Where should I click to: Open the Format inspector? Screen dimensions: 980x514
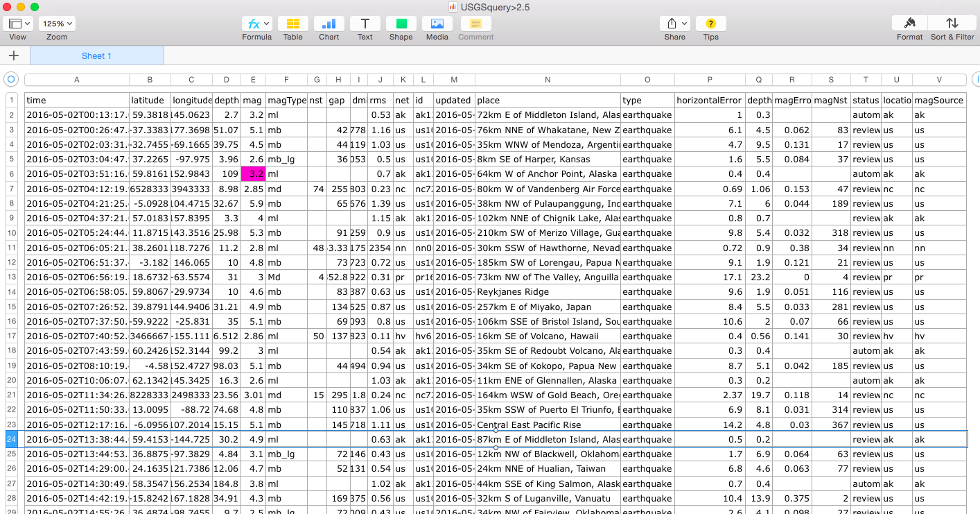click(910, 24)
